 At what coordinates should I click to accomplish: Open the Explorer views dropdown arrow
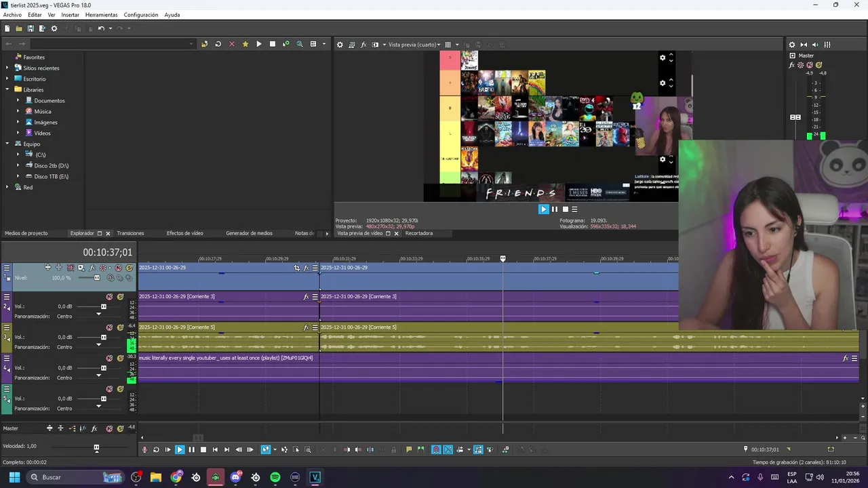coord(323,44)
